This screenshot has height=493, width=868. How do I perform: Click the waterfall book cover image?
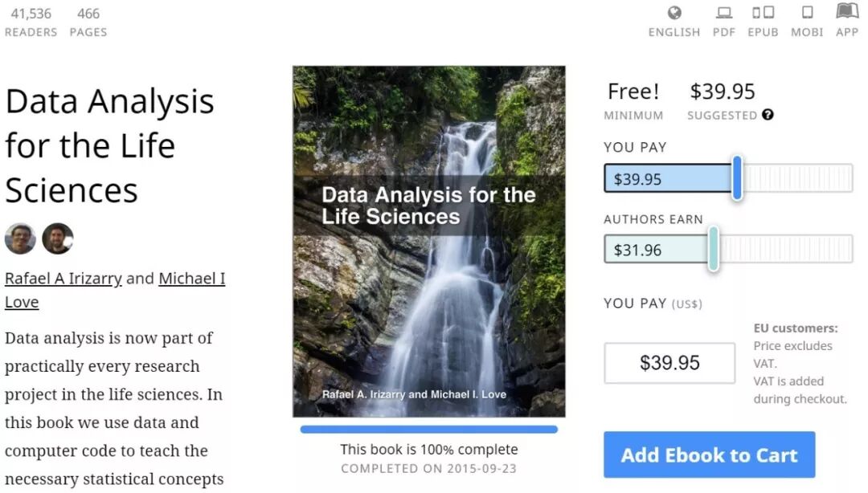[428, 241]
